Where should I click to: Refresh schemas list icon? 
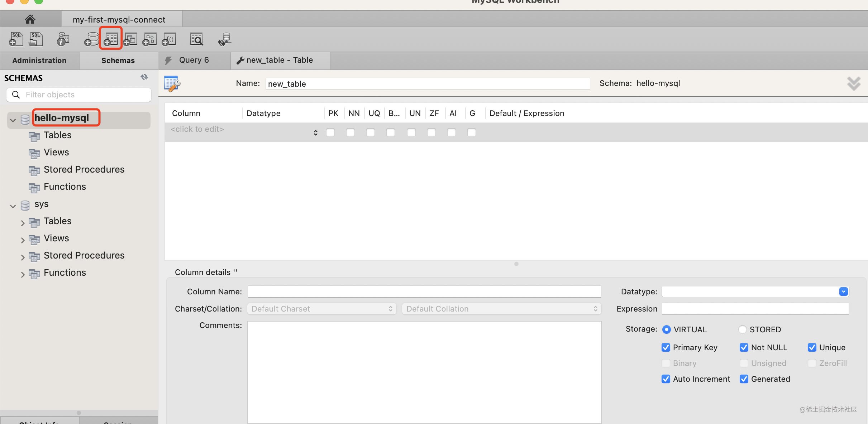144,77
